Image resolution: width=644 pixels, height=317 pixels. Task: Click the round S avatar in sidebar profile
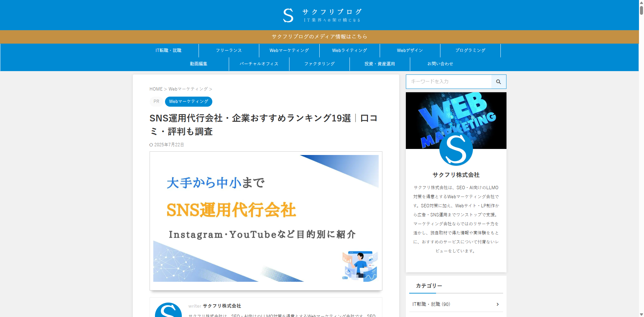pyautogui.click(x=456, y=149)
